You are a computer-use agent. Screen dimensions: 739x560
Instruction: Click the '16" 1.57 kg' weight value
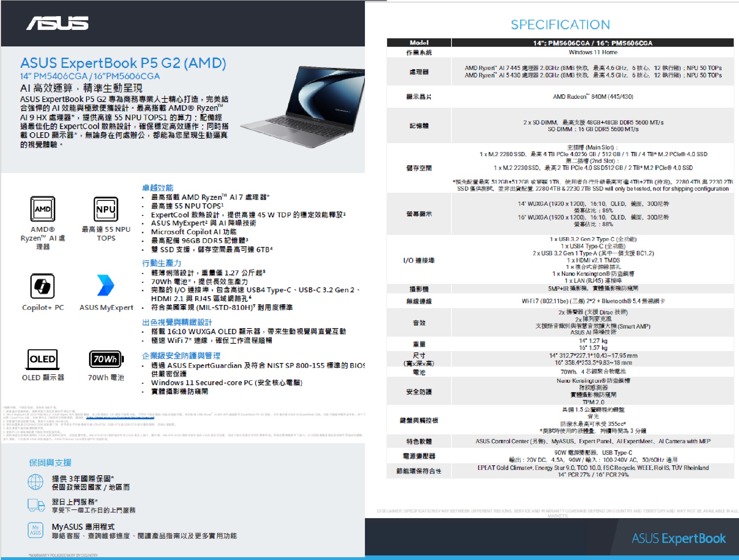[x=593, y=348]
